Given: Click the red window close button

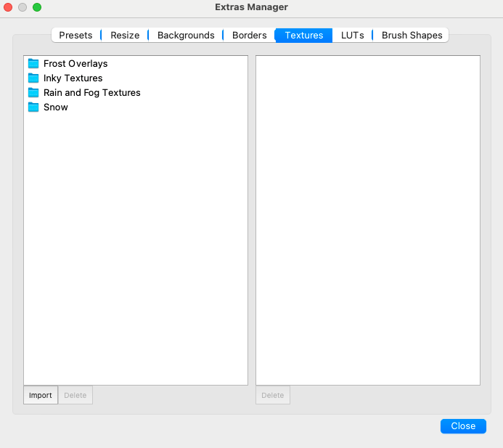Looking at the screenshot, I should click(9, 7).
